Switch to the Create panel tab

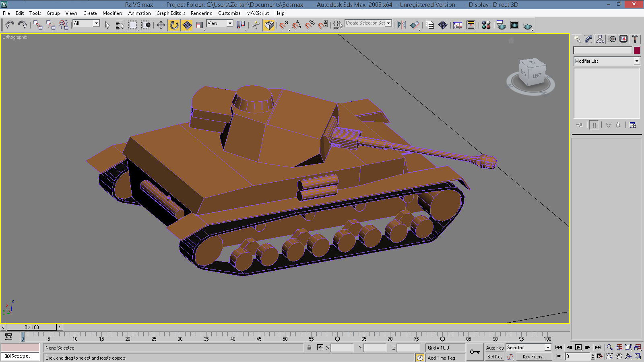tap(577, 39)
